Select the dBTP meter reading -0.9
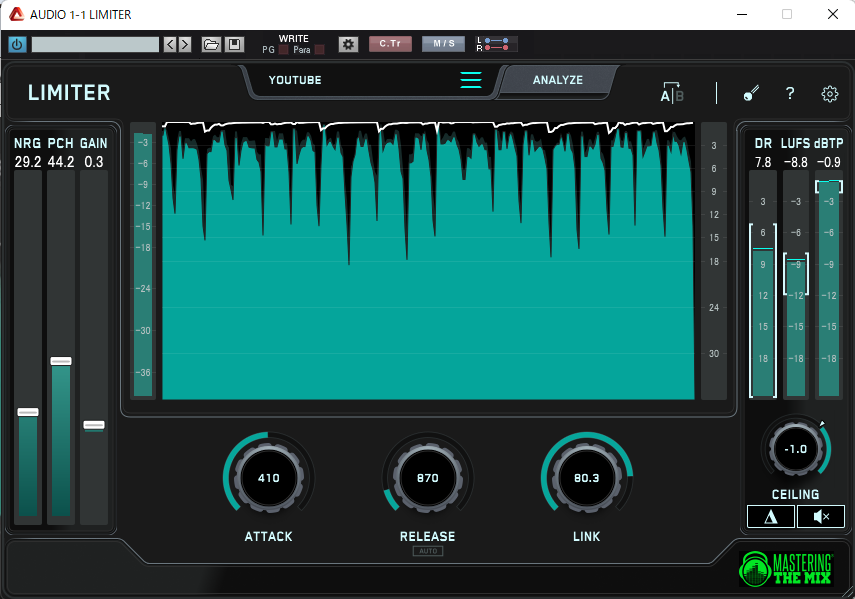855x599 pixels. 828,162
